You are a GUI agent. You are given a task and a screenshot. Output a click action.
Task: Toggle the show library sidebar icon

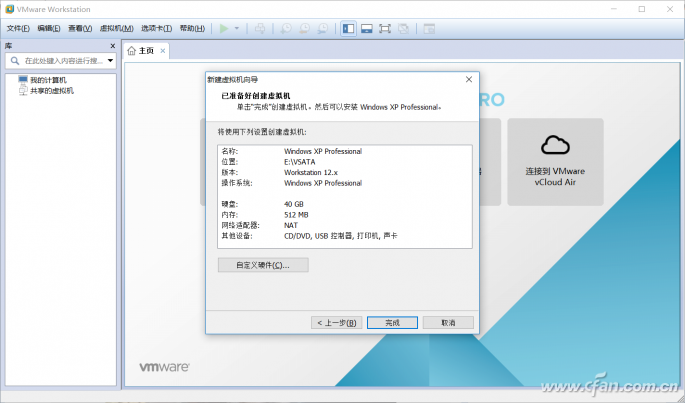[348, 29]
